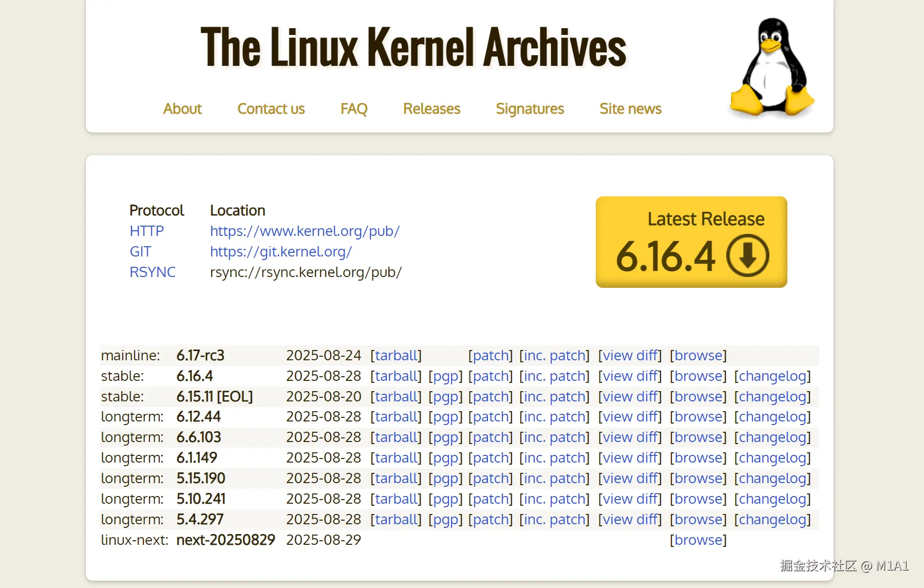Click the download arrow icon on Latest Release
The height and width of the screenshot is (588, 924).
747,255
